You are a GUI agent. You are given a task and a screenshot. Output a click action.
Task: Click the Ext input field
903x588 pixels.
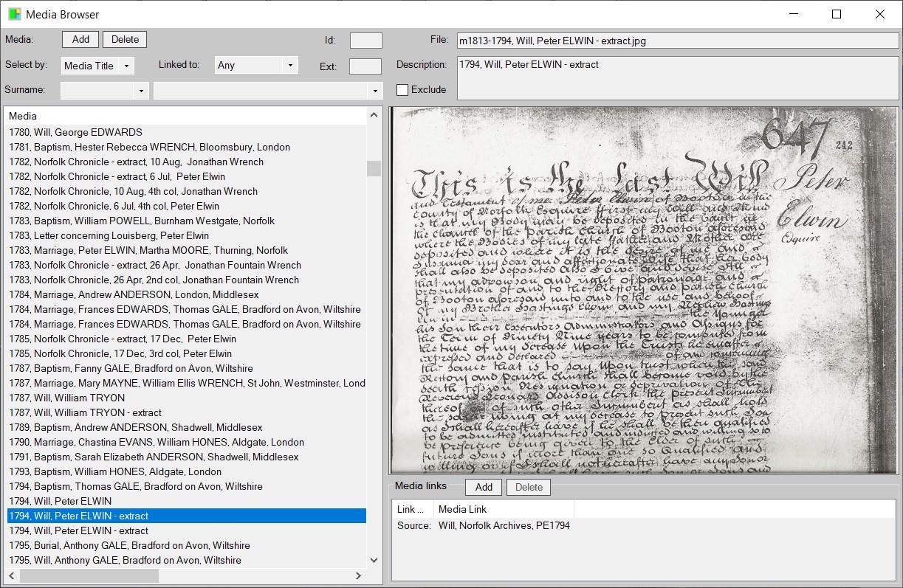pos(365,66)
